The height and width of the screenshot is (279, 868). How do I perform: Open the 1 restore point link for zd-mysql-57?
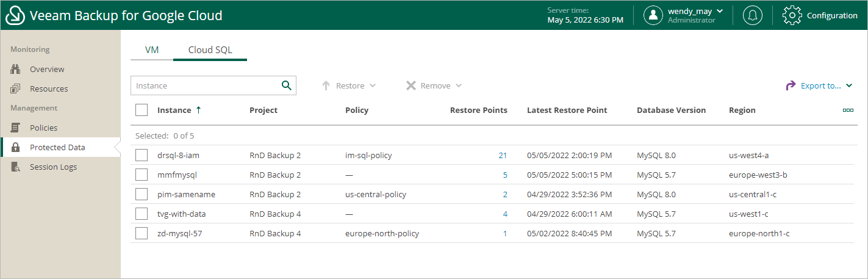coord(505,233)
